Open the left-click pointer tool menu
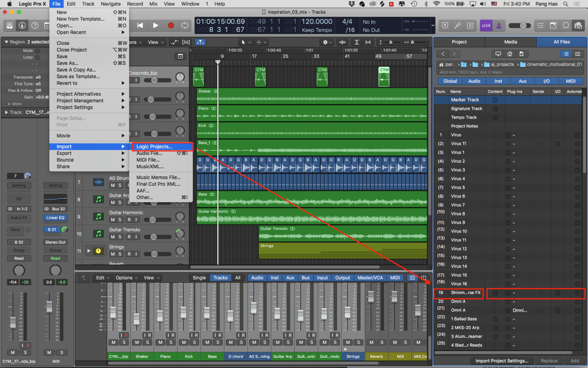Screen dimensions: 588x368 click(245, 42)
